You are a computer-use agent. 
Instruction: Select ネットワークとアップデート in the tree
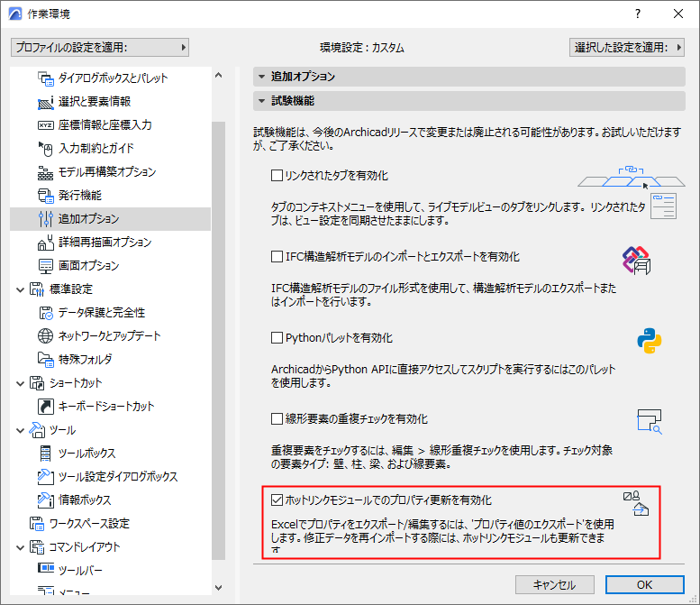(x=109, y=336)
